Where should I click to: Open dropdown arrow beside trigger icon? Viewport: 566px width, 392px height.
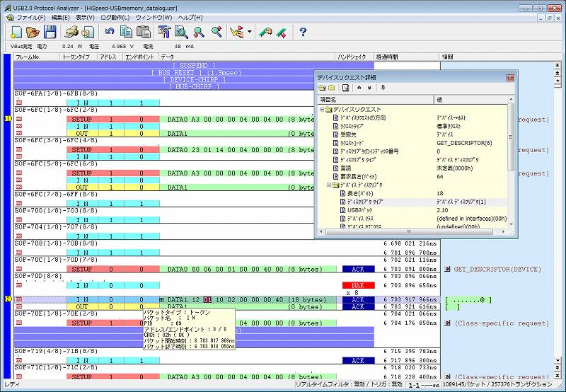(x=250, y=32)
